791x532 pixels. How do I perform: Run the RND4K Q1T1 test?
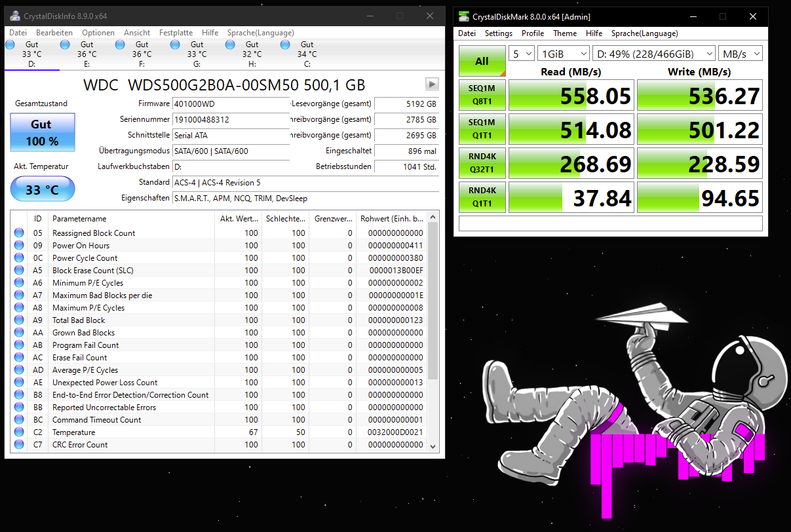482,198
